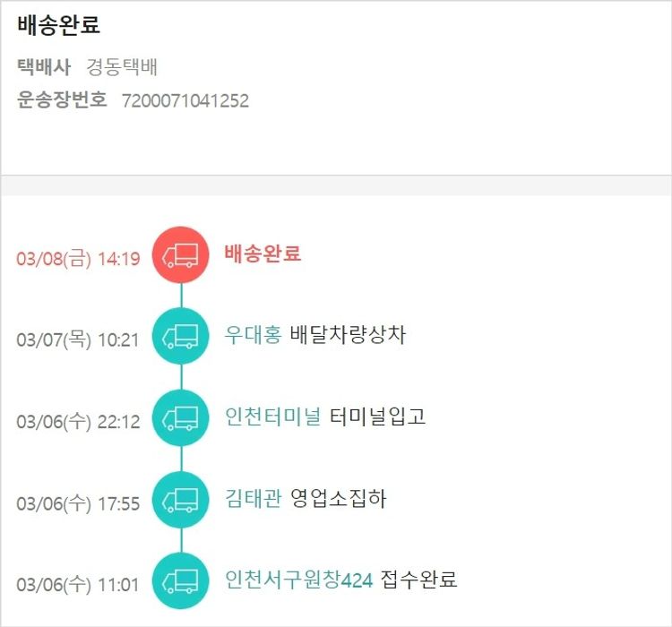This screenshot has height=627, width=672.
Task: Open the 인천터미널 location link
Action: [x=272, y=417]
